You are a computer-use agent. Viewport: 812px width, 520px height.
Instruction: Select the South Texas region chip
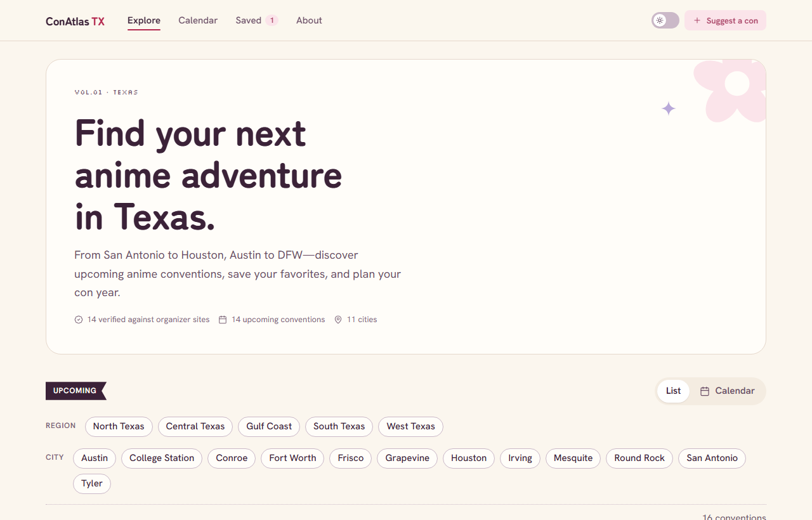pos(339,426)
